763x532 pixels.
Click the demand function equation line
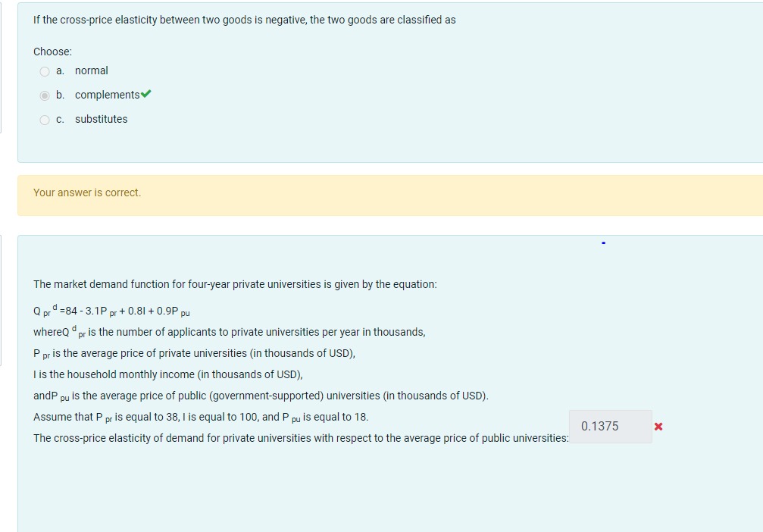coord(110,310)
